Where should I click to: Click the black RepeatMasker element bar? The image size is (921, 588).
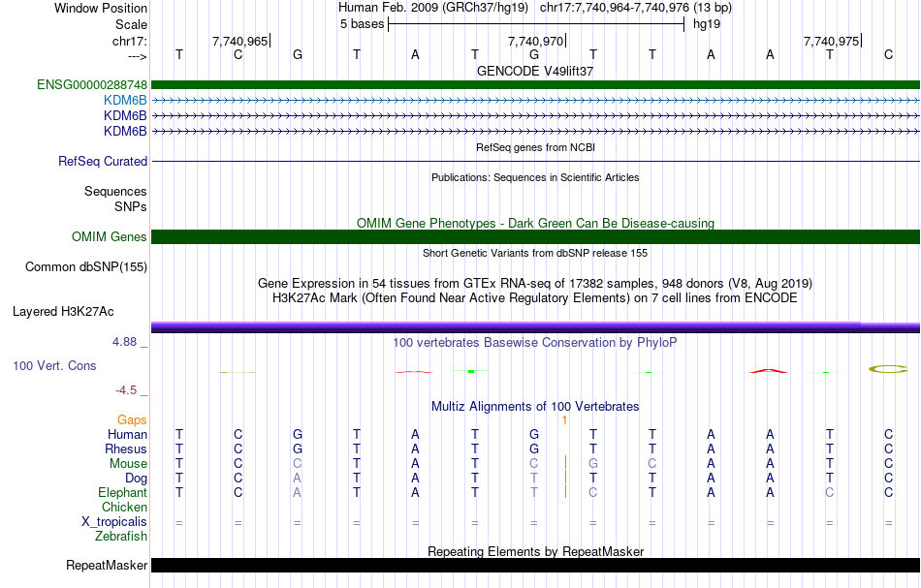pos(535,565)
